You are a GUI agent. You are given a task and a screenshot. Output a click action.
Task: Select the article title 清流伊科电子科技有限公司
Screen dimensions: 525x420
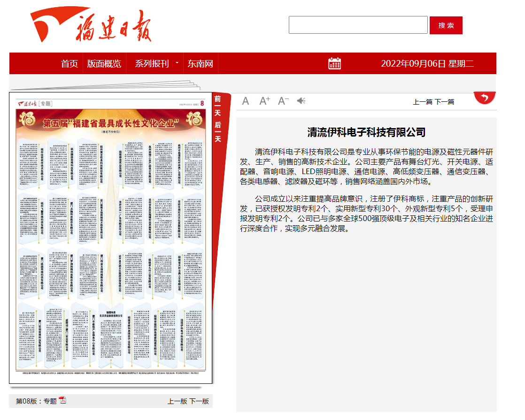[366, 132]
